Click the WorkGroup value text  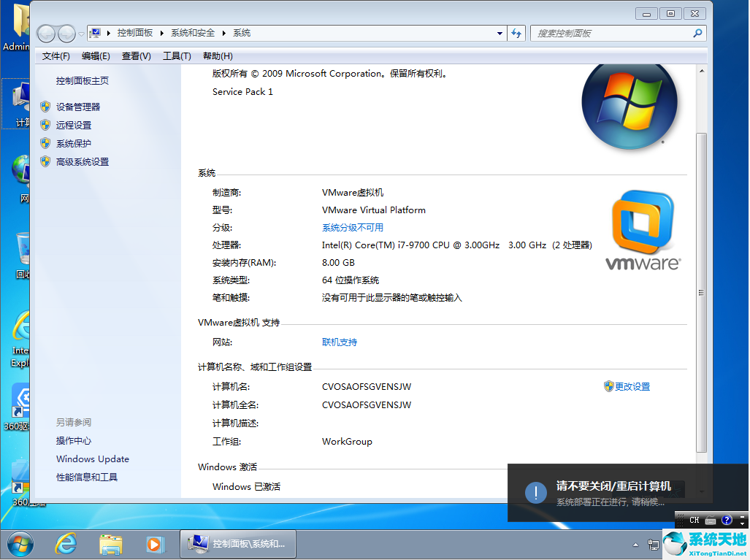[x=348, y=442]
